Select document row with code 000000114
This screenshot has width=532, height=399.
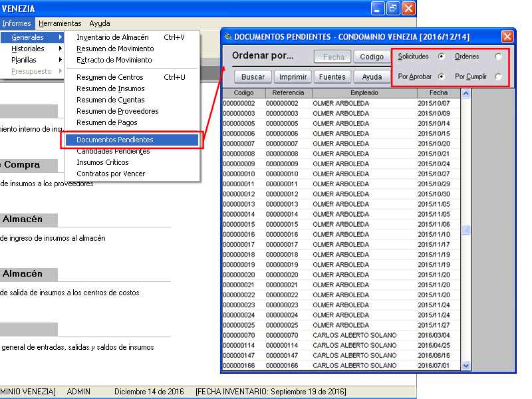[341, 345]
